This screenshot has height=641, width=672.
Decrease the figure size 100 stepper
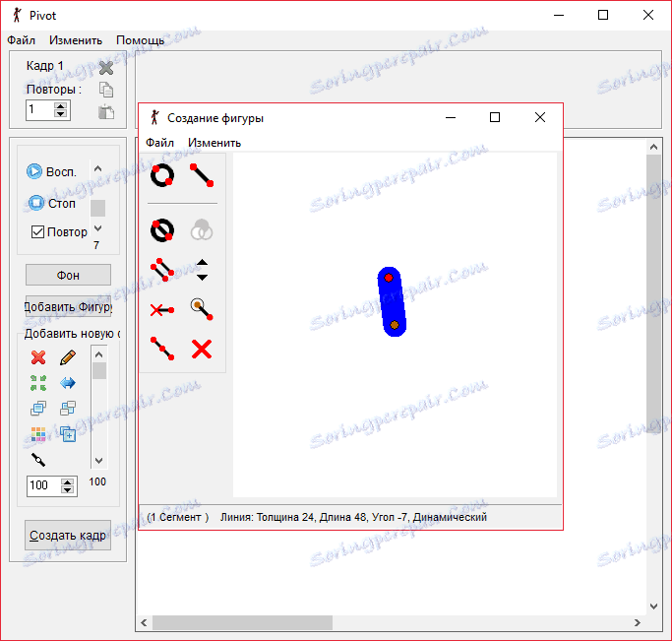pyautogui.click(x=67, y=490)
